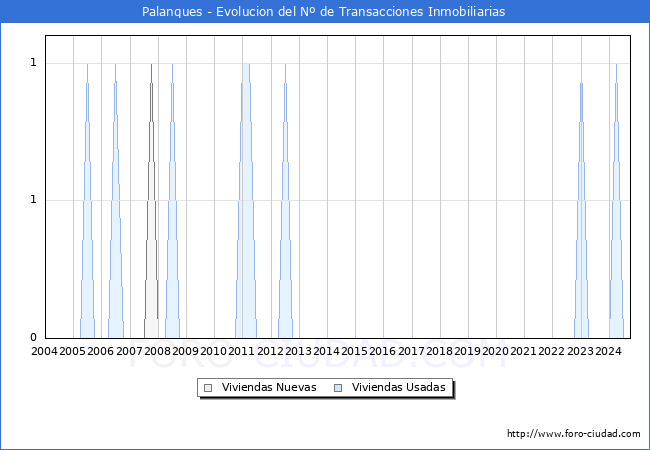
Task: Select the 2005 x-axis label
Action: 73,351
